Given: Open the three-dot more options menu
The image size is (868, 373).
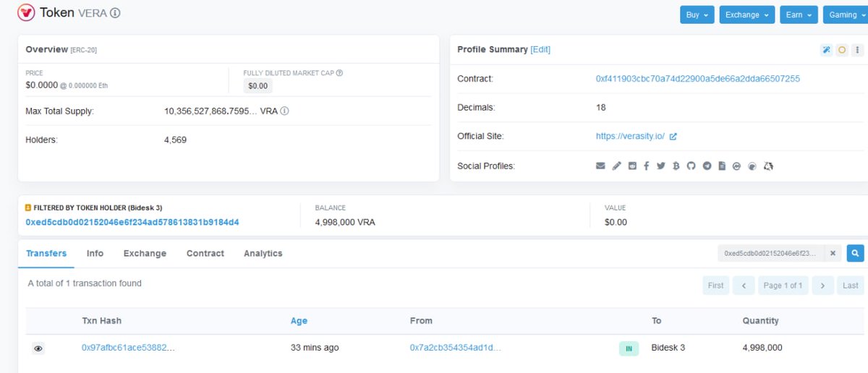Looking at the screenshot, I should click(x=858, y=50).
